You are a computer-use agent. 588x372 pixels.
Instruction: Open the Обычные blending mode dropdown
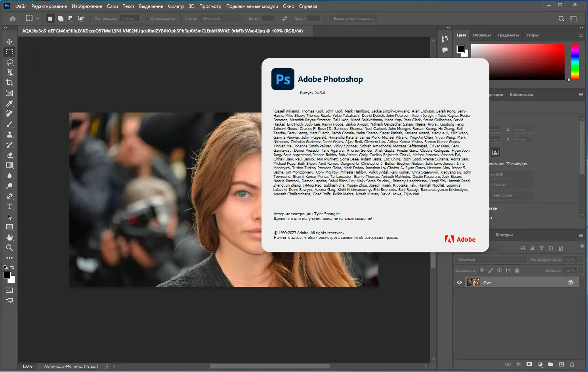[x=490, y=259]
